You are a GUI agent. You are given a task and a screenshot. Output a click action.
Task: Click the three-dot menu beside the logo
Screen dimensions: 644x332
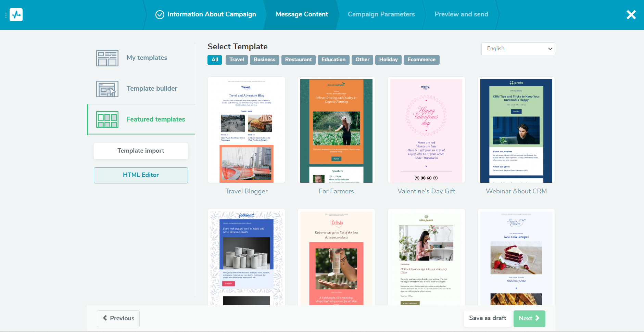click(x=6, y=15)
